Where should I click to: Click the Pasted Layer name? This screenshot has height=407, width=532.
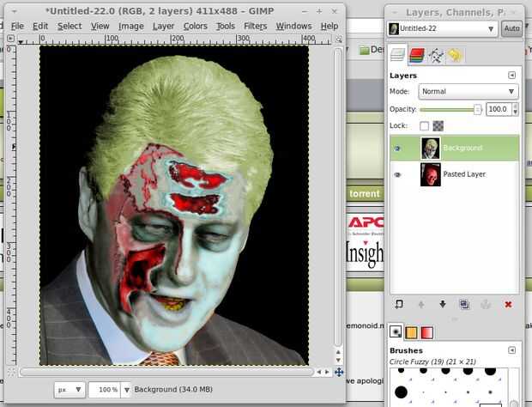tap(464, 174)
